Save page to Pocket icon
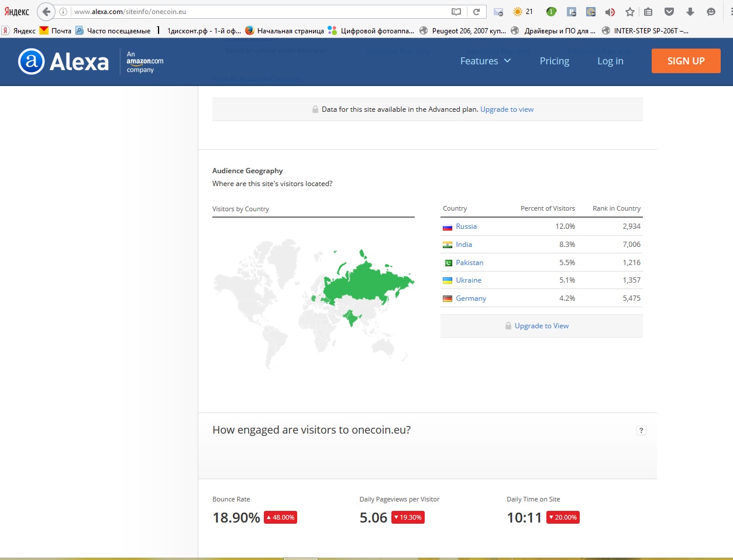This screenshot has width=733, height=560. tap(669, 12)
